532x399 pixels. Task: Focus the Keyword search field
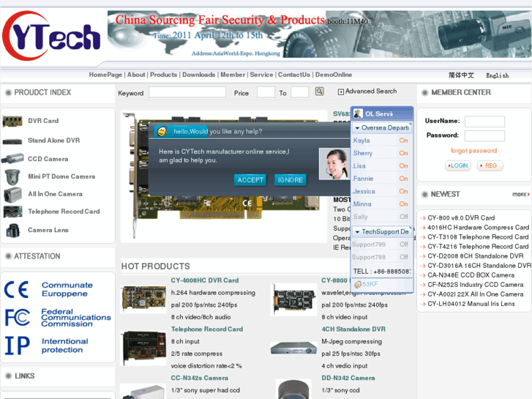coord(187,92)
